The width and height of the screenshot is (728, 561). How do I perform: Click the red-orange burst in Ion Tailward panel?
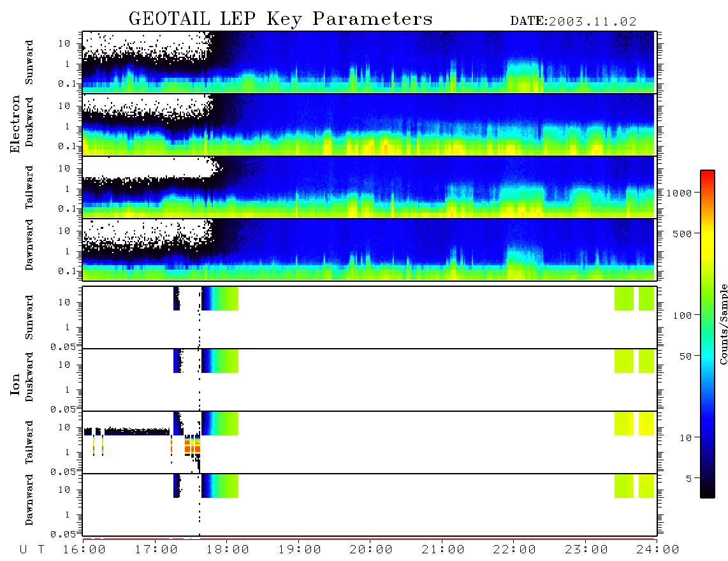click(x=193, y=447)
